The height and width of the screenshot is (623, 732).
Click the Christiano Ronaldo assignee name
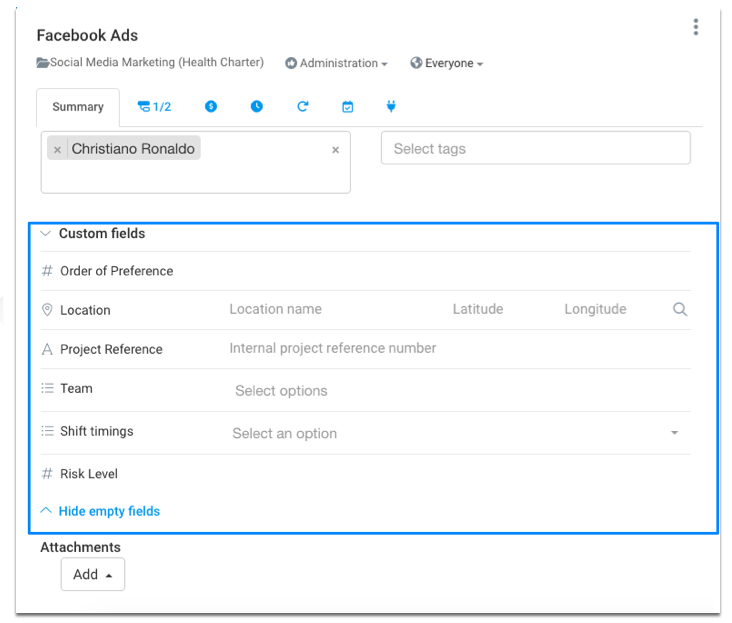[133, 148]
